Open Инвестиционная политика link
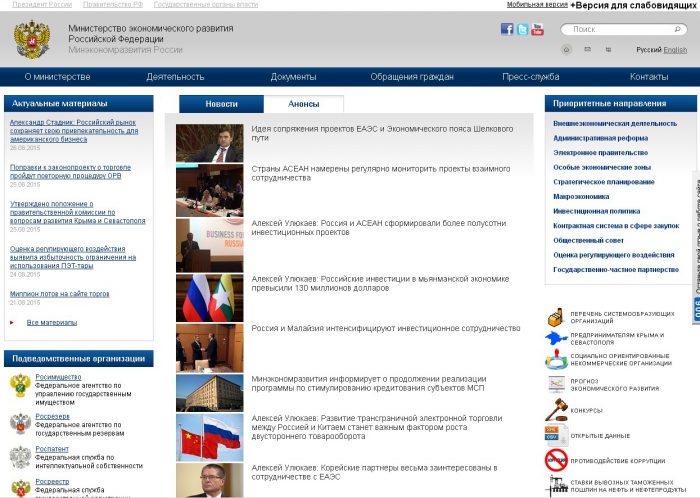Screen dimensions: 700x498 [x=596, y=211]
